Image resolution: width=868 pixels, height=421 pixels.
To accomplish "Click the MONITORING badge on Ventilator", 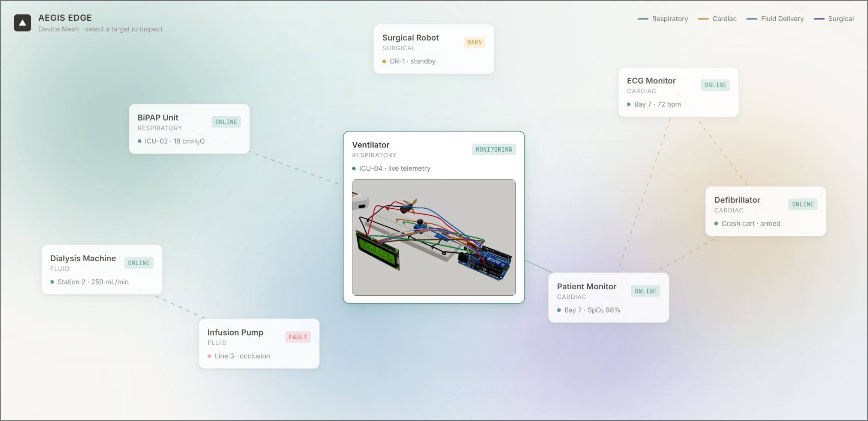I will coord(494,150).
